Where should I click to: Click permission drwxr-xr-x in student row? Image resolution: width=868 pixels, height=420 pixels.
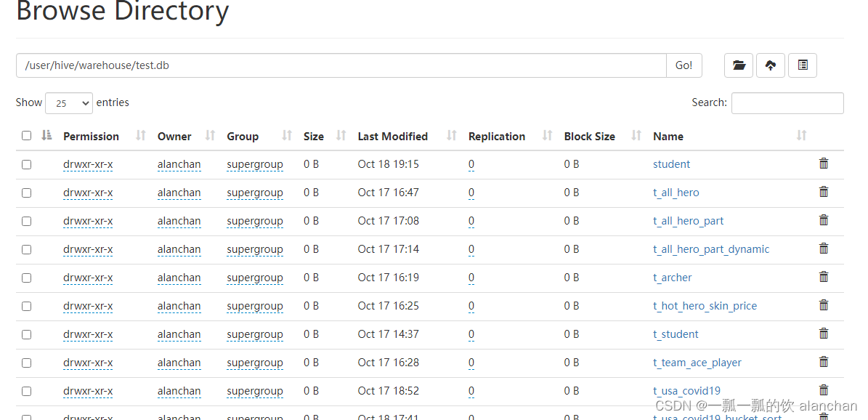click(x=88, y=164)
